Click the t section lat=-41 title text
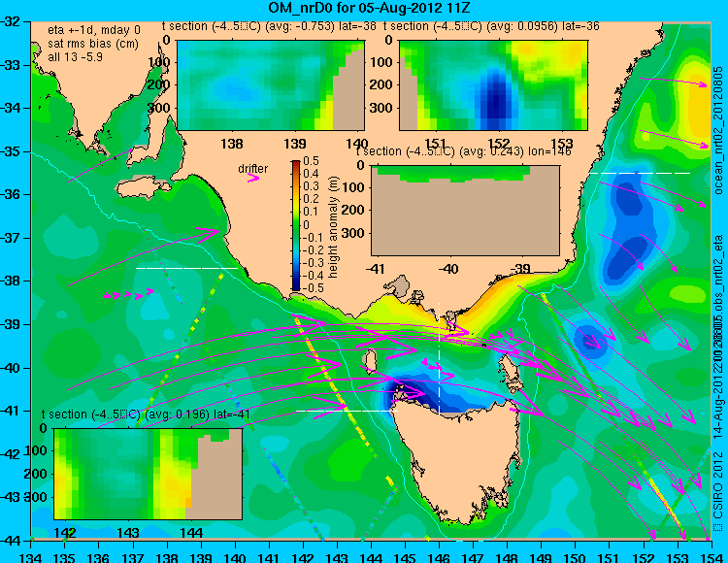Image resolution: width=728 pixels, height=563 pixels. (x=146, y=414)
